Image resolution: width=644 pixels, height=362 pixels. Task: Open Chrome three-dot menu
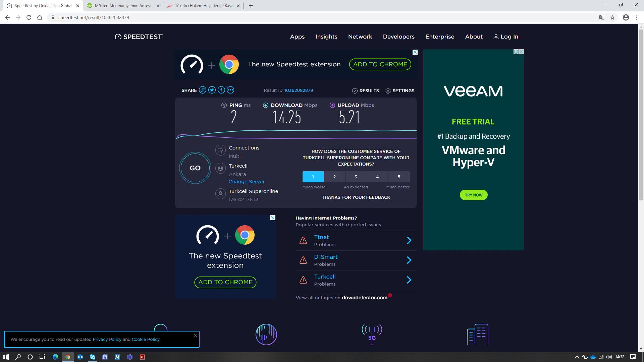click(637, 17)
